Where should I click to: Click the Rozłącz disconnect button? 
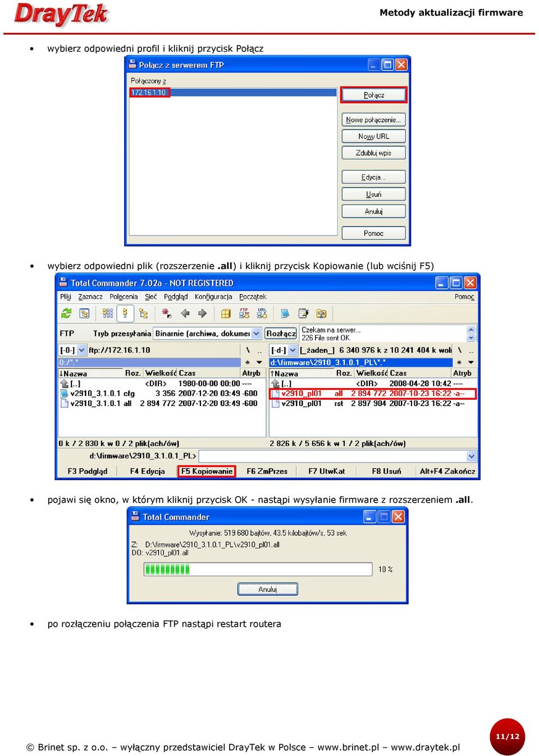(x=281, y=334)
